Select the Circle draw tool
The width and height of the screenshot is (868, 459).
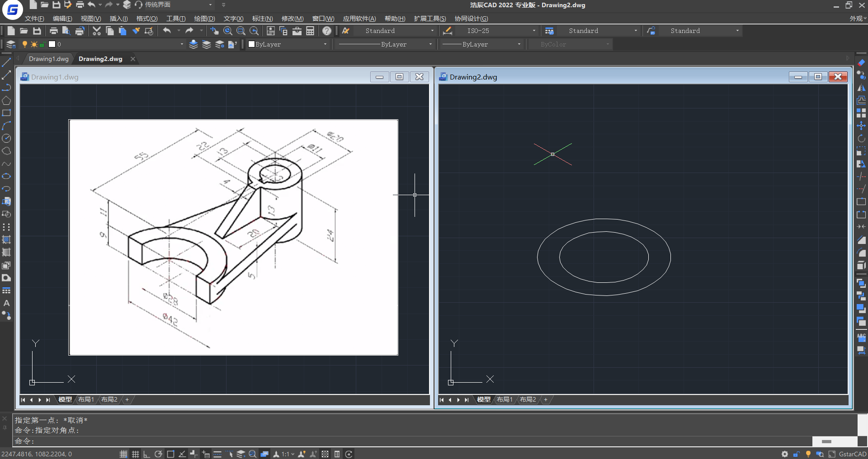(6, 138)
